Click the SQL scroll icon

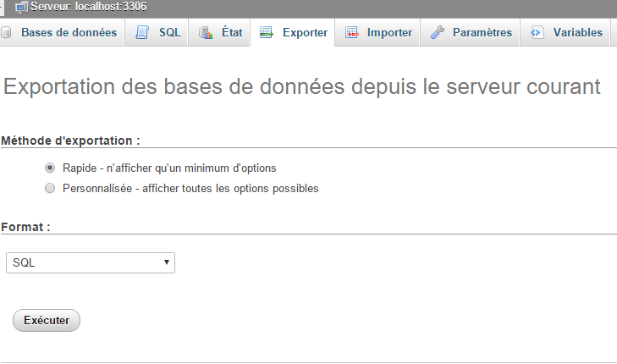142,33
